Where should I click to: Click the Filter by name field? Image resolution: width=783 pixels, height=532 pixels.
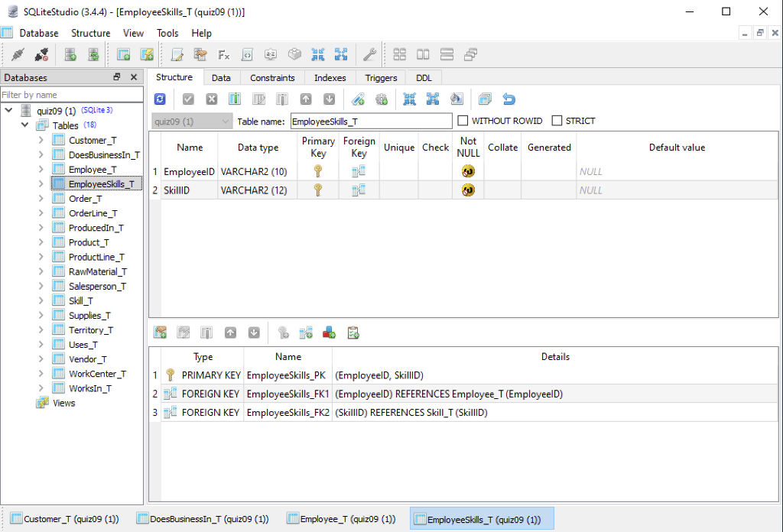point(72,94)
